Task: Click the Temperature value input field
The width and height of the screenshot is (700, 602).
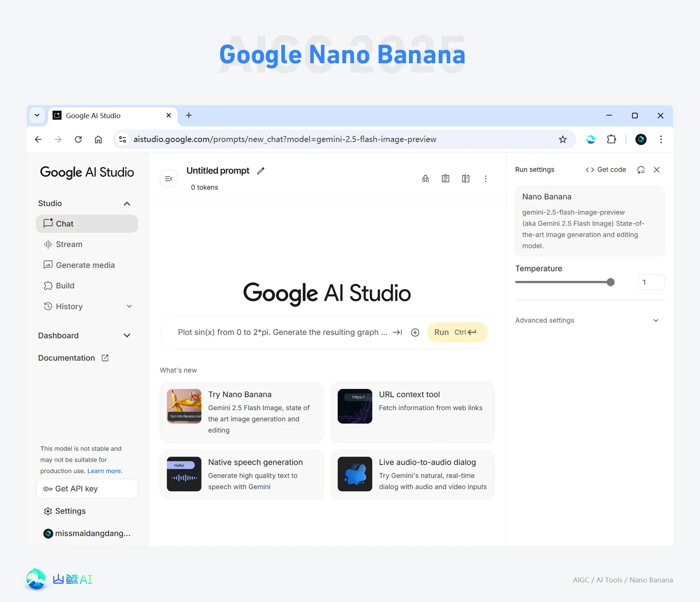Action: (651, 282)
